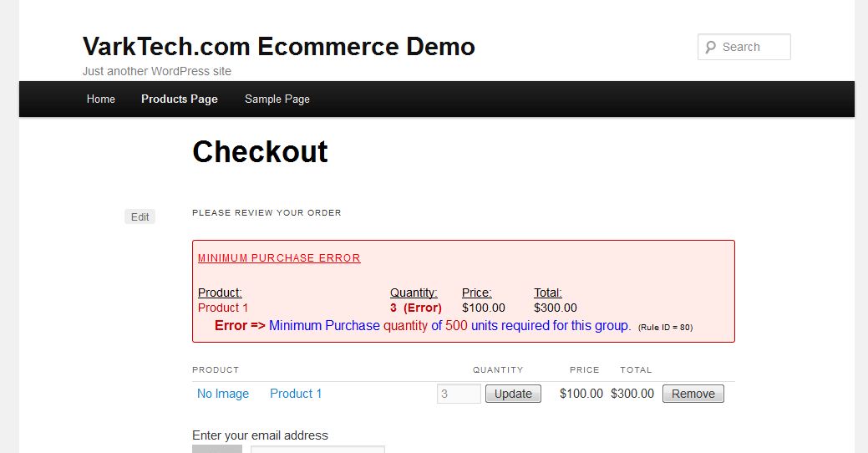This screenshot has height=453, width=868.
Task: Click the Just another WordPress site tagline
Action: coord(157,71)
